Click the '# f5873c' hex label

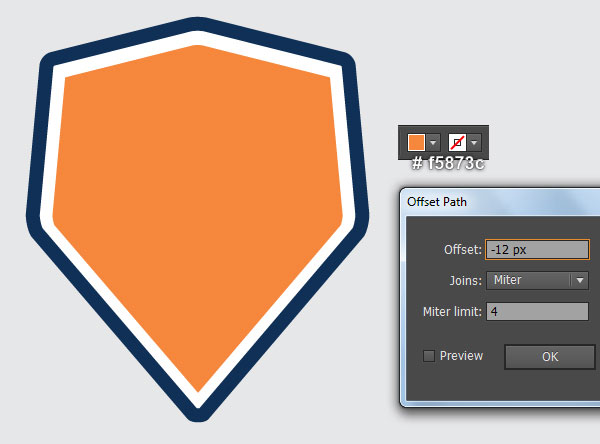click(448, 163)
